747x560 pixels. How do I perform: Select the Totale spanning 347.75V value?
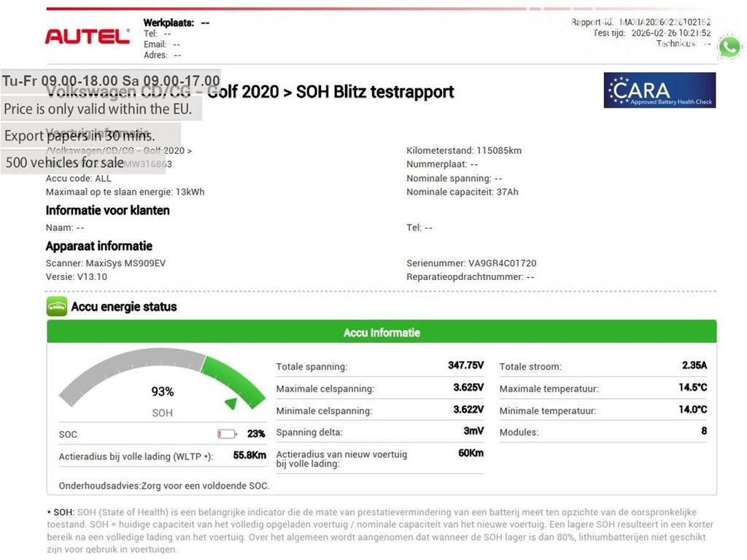pos(465,365)
